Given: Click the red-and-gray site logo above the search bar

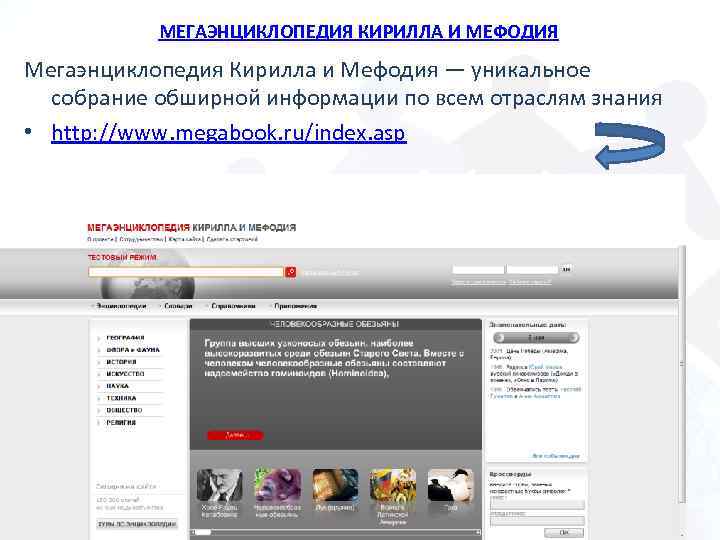Looking at the screenshot, I should [191, 227].
